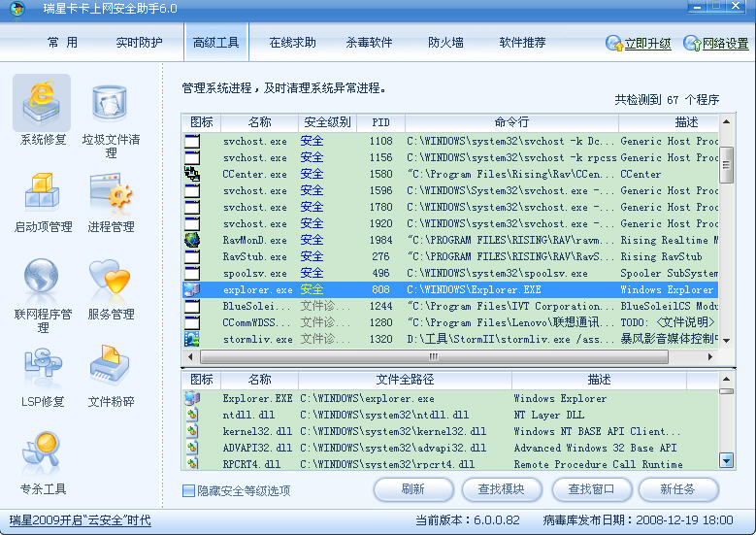Select the svchost.exe row with PID 1108
This screenshot has height=535, width=756.
coord(450,141)
